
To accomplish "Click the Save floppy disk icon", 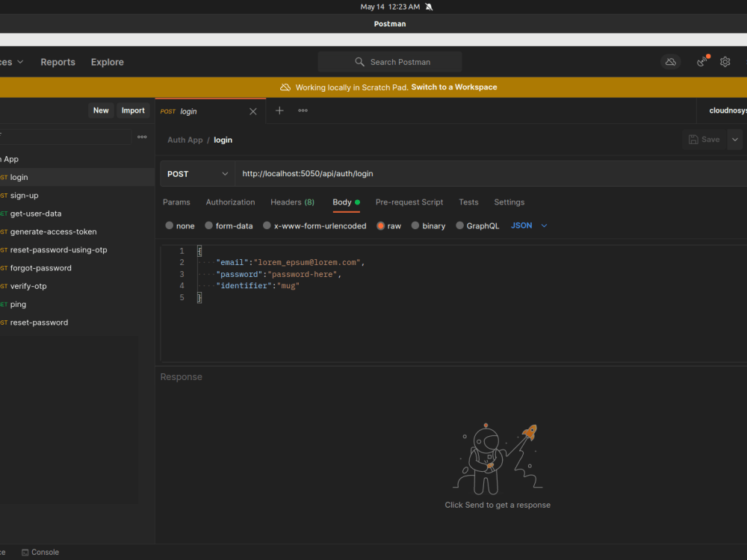I will click(694, 140).
